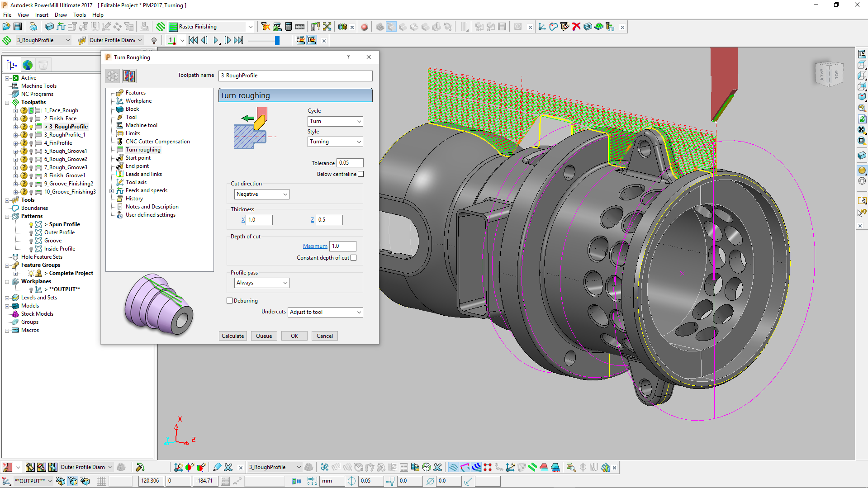Tick the Constant depth of cut checkbox
Viewport: 868px width, 488px height.
click(354, 258)
